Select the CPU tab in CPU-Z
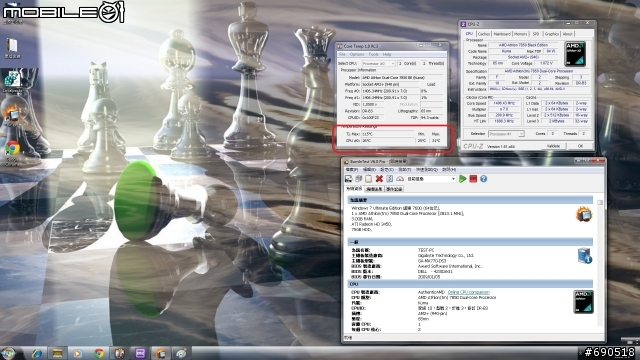Screen dimensions: 640x360 coord(469,33)
